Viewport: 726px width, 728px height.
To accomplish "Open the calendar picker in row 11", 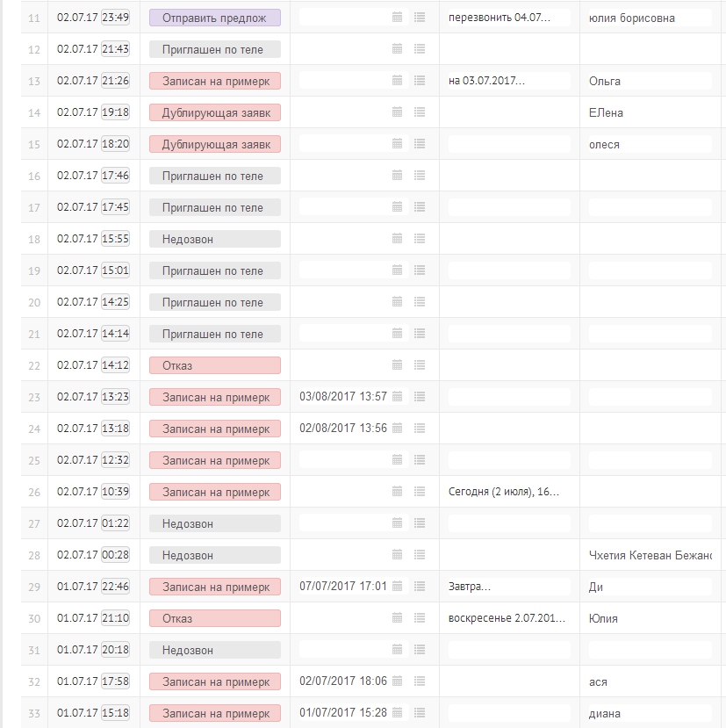I will coord(397,18).
